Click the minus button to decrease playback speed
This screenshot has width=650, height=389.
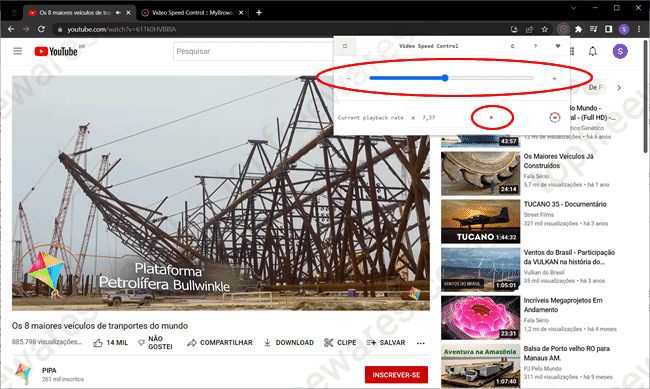[x=349, y=78]
